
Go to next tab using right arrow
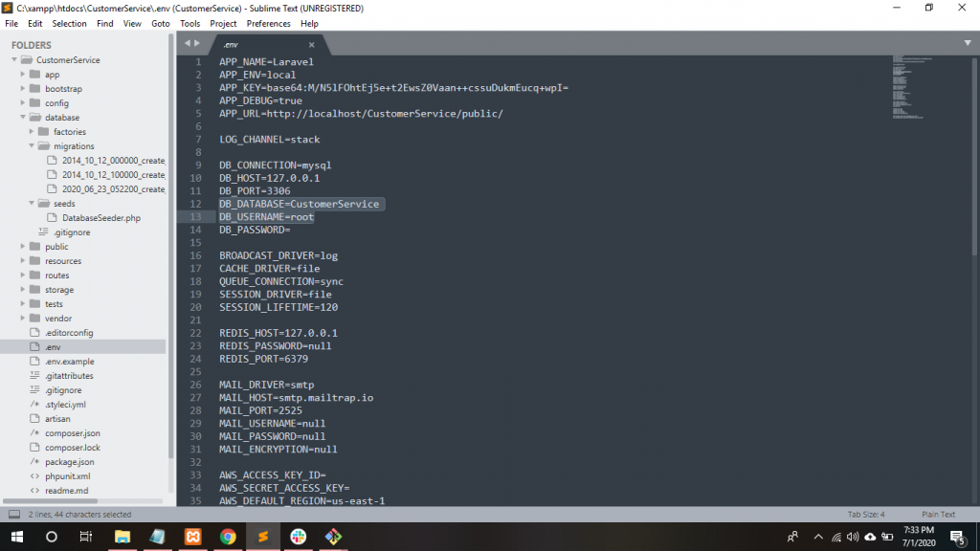pos(198,43)
